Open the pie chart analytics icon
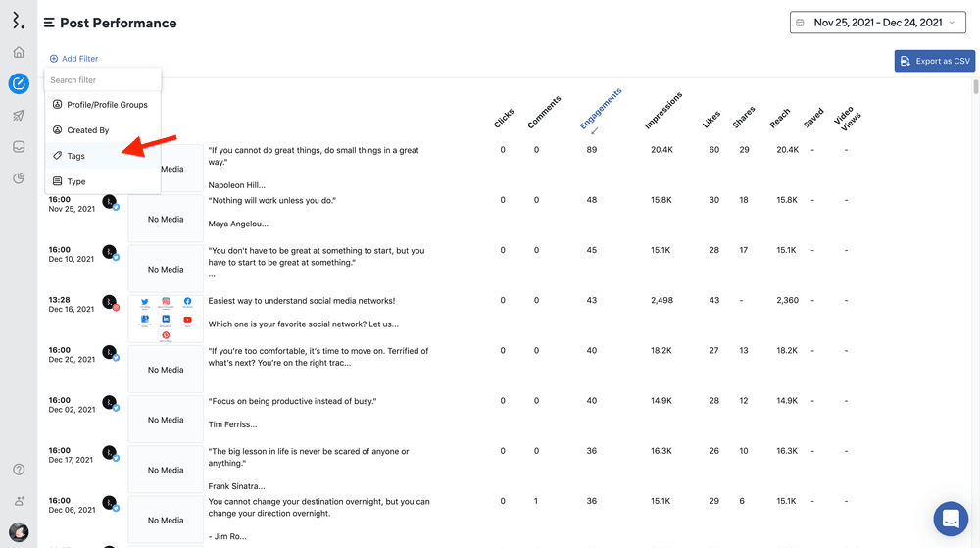 coord(19,178)
